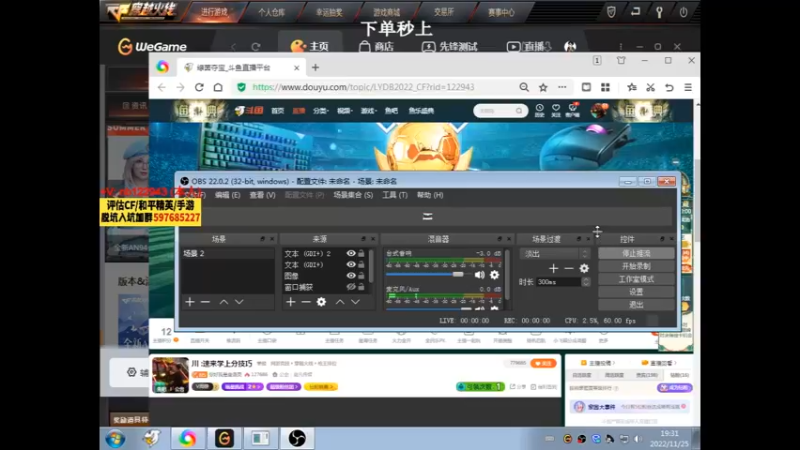Switch to WeGame 主页 tab
This screenshot has width=800, height=450.
point(310,46)
